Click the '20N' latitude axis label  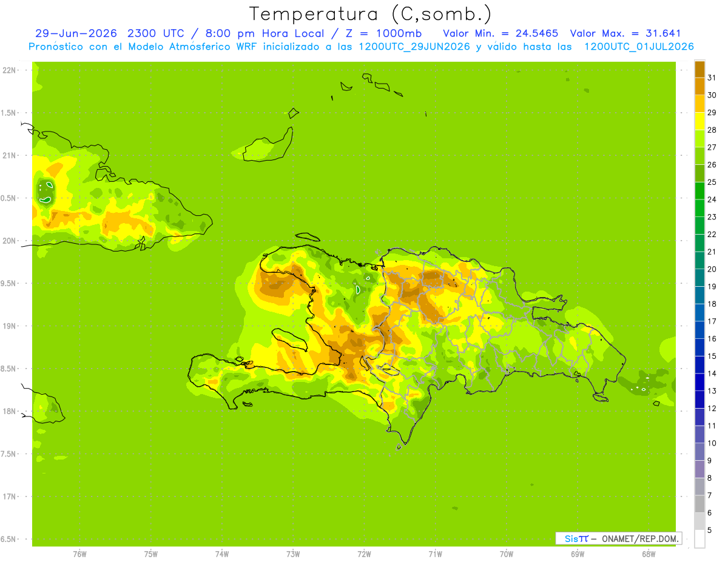[x=9, y=241]
